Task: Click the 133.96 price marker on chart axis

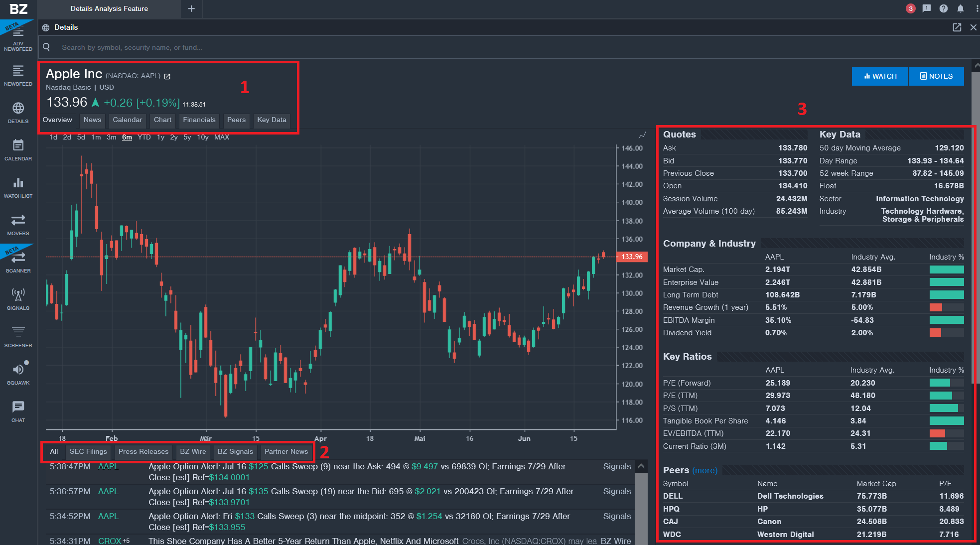Action: click(x=632, y=257)
